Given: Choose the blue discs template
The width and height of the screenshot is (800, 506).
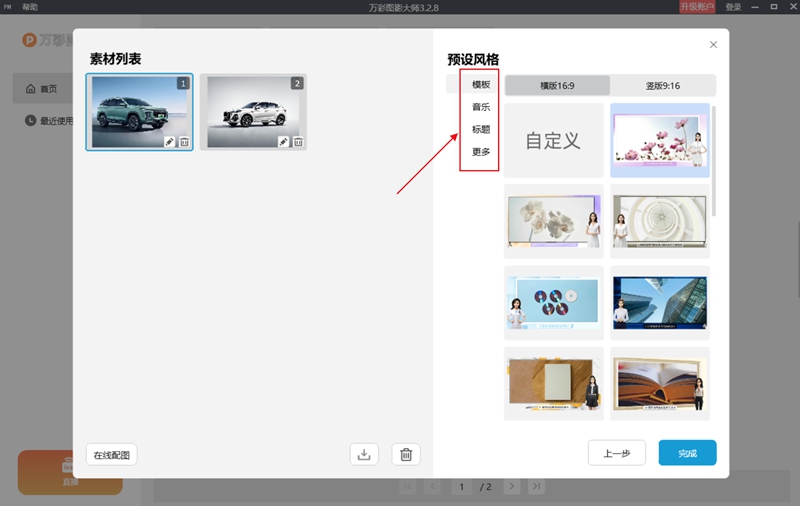Looking at the screenshot, I should click(x=554, y=302).
